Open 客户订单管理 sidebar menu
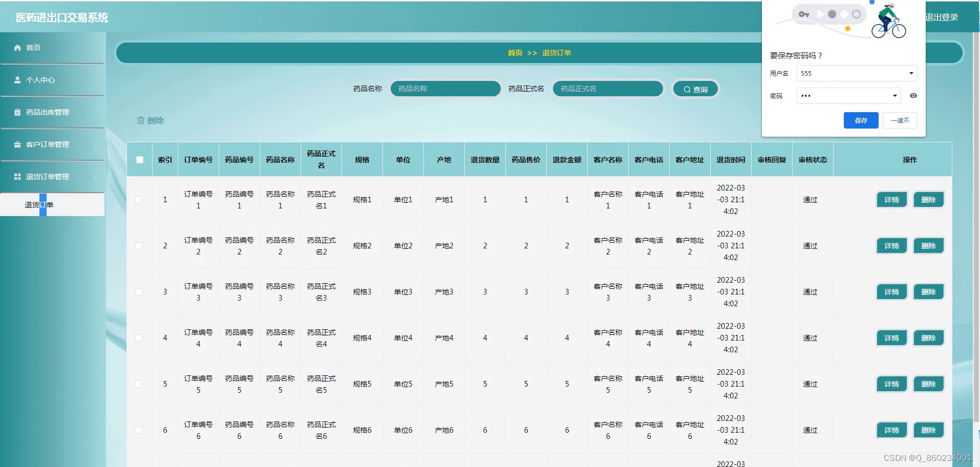This screenshot has width=980, height=467. (x=52, y=144)
